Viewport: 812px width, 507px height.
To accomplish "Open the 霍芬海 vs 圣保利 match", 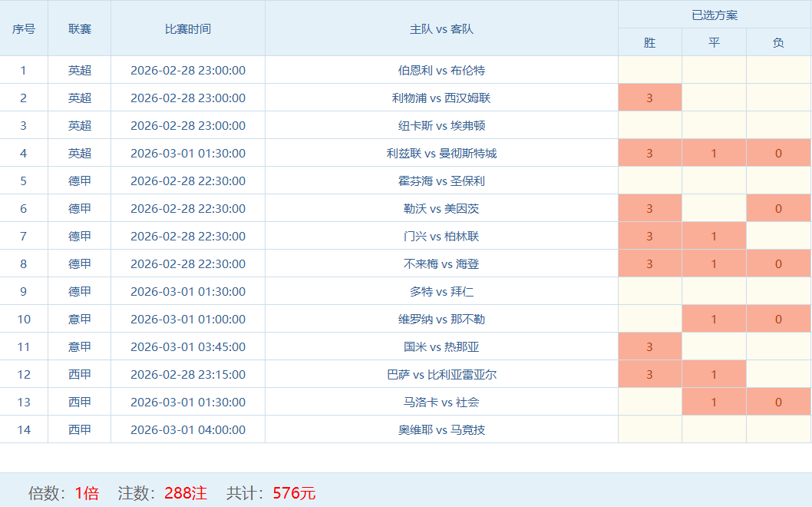I will coord(441,181).
